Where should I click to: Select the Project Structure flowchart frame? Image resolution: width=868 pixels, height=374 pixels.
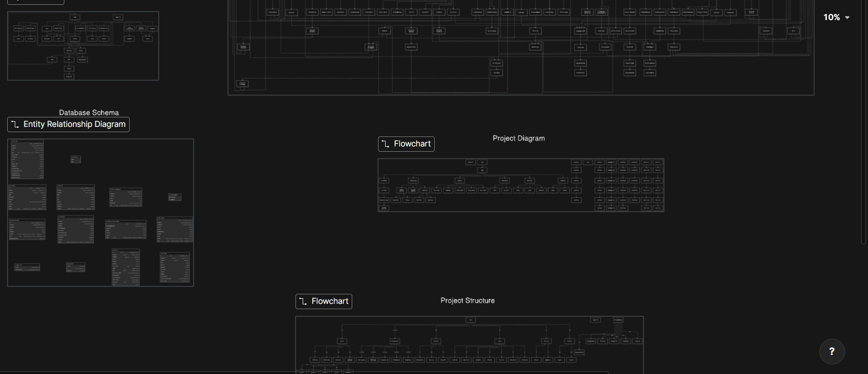(470, 345)
